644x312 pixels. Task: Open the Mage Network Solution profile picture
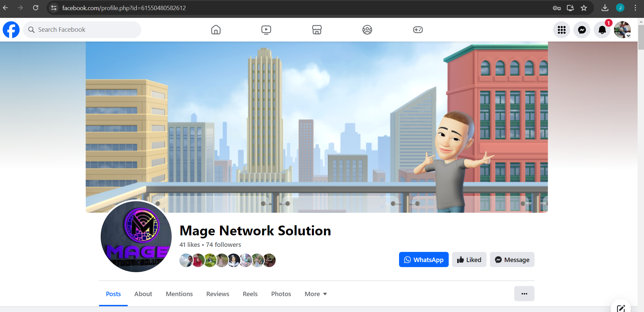tap(136, 236)
